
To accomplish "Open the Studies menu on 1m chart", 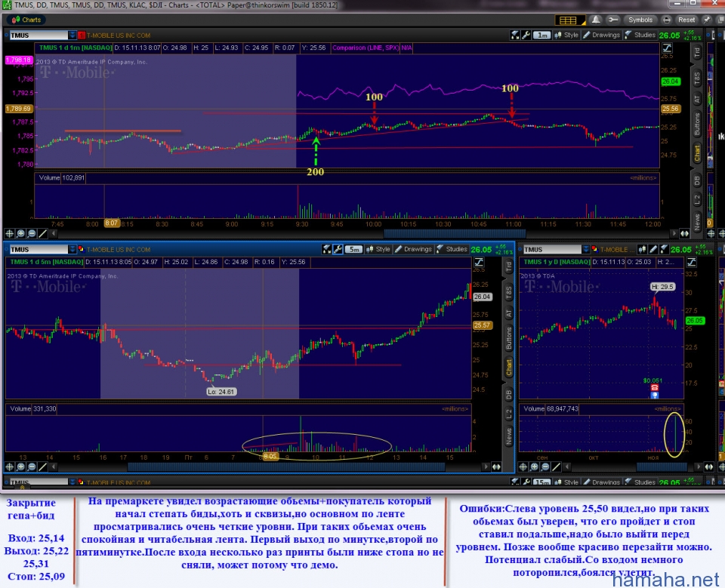I will point(640,35).
